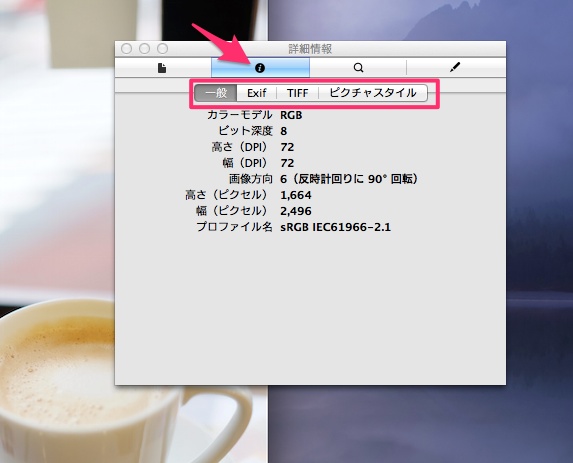Select the More Info (i) icon tab
This screenshot has width=573, height=463.
coord(260,68)
